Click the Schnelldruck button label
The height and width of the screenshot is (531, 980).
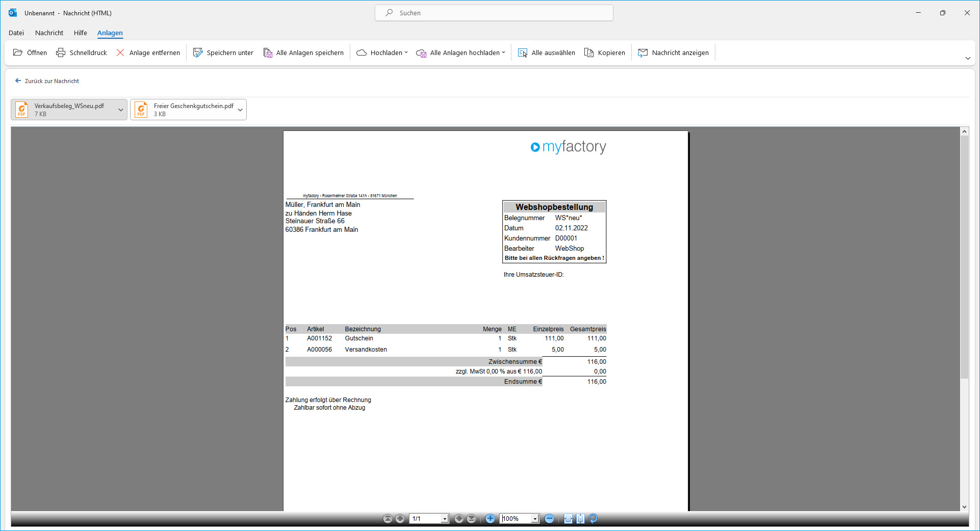88,52
